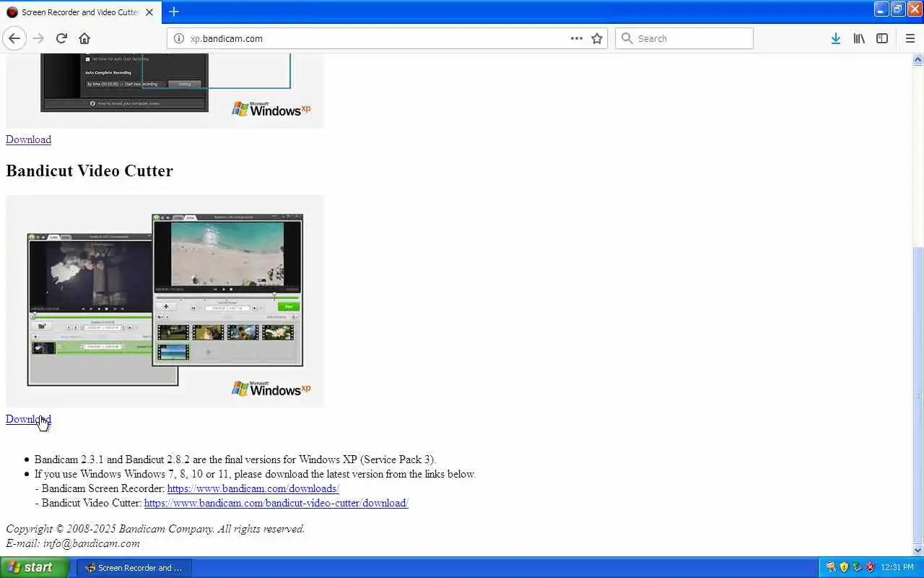Click the 12:31 PM taskbar clock
The image size is (924, 578).
click(x=897, y=568)
